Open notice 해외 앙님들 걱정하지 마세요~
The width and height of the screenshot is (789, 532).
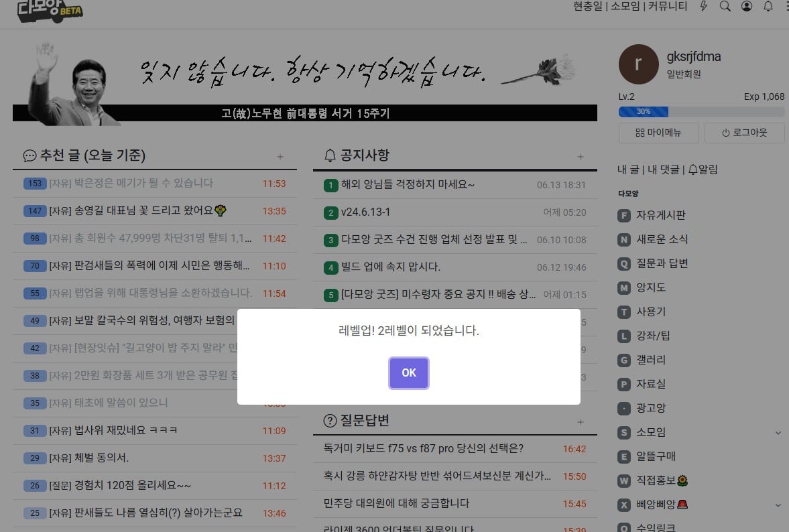tap(408, 184)
